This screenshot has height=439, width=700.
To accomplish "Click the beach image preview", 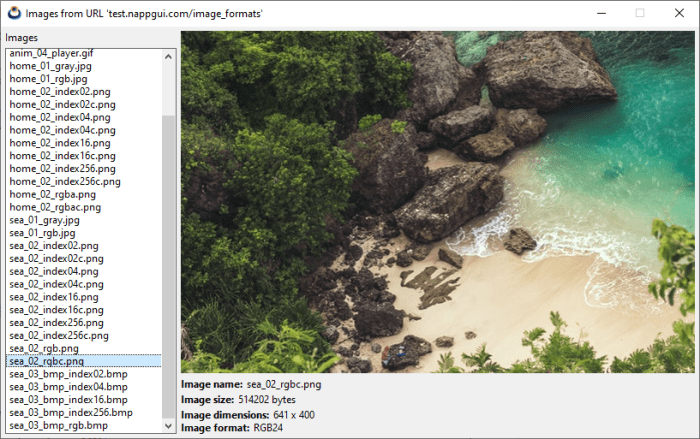I will tap(438, 200).
